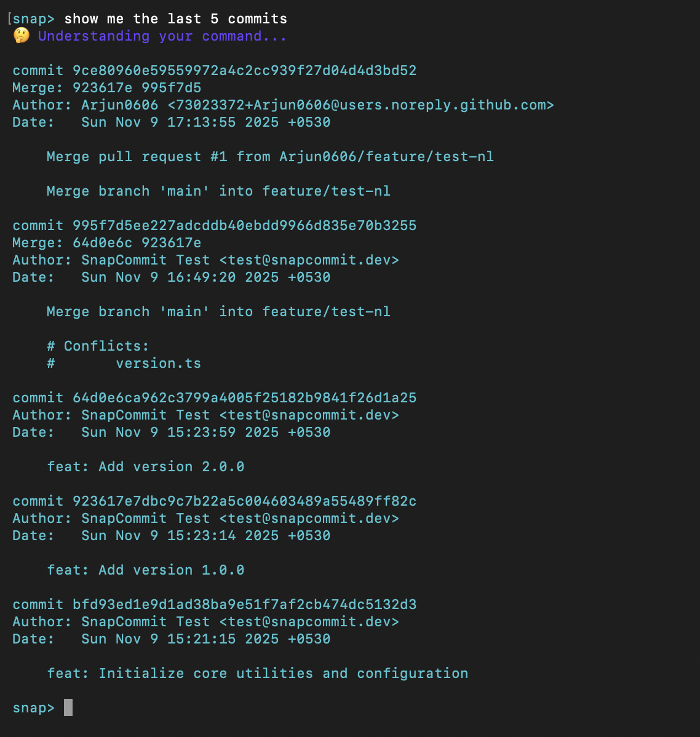This screenshot has height=737, width=700.
Task: Click the "Merge: 64d0e6c 923617e" line
Action: click(106, 242)
